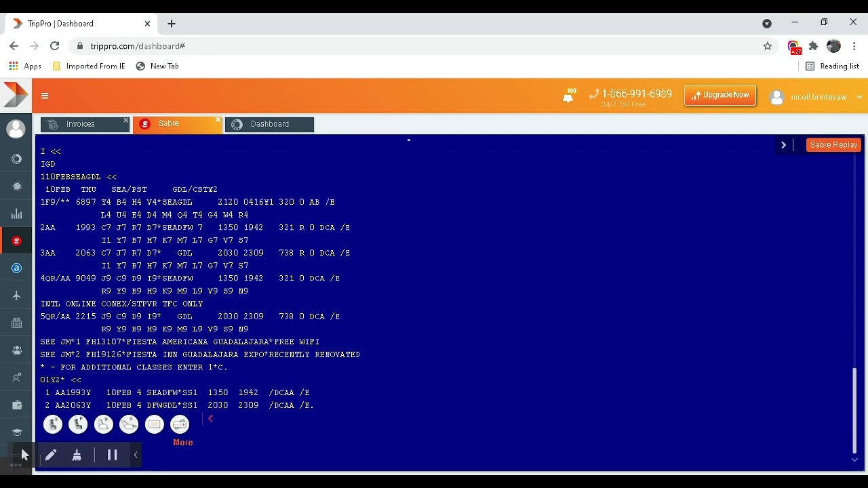This screenshot has width=868, height=488.
Task: Open Sabre Replay
Action: [833, 145]
